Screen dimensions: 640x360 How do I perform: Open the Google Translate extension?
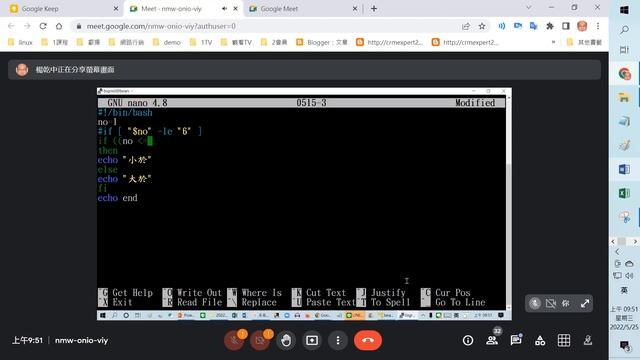tap(533, 26)
